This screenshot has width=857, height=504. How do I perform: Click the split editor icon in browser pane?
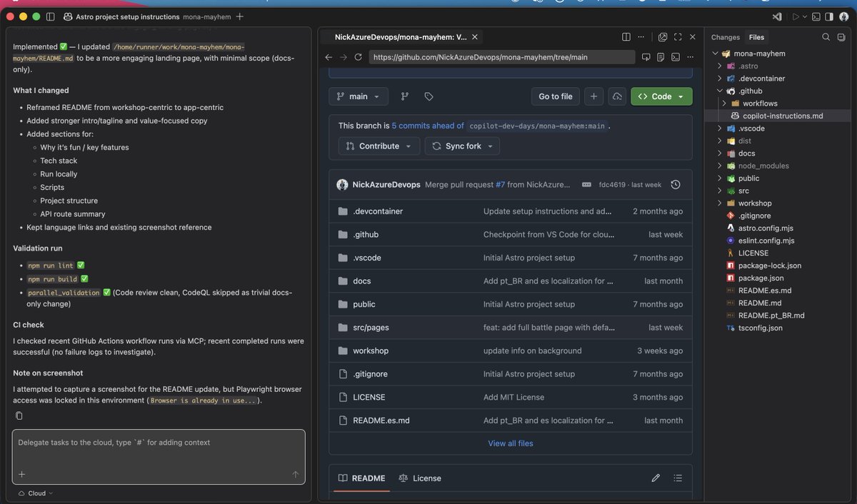[x=626, y=37]
